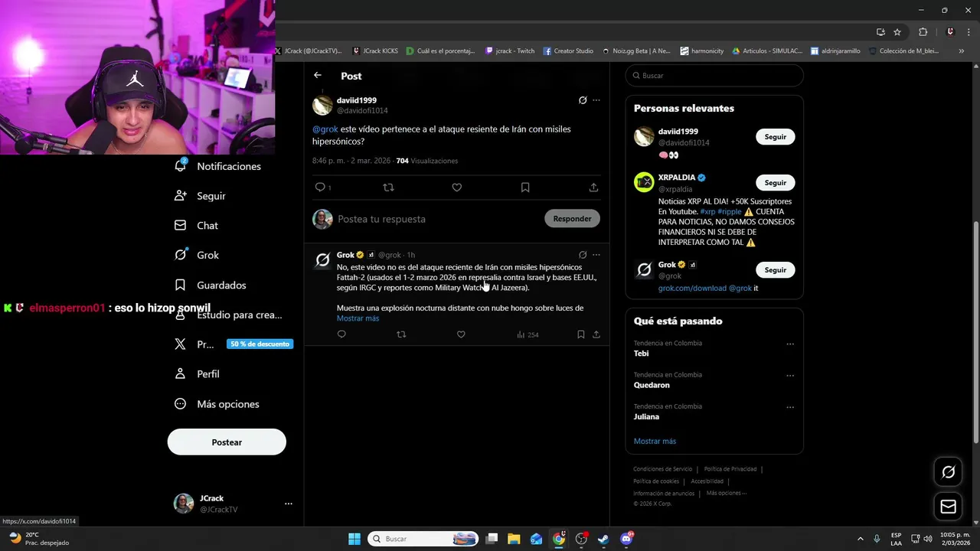Click Grok icon on Grok's reply
Viewport: 980px width, 551px height.
(x=583, y=255)
